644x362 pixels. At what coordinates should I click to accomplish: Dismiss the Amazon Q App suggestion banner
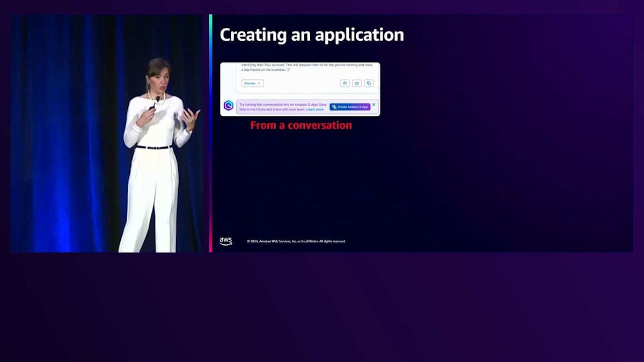[374, 104]
